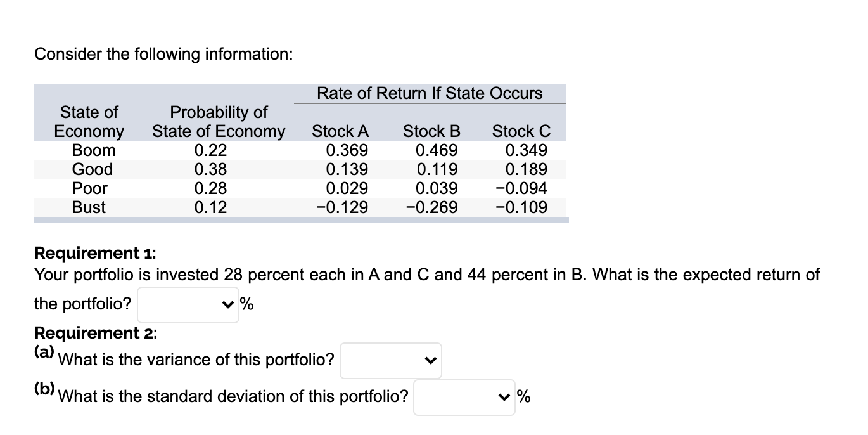The width and height of the screenshot is (868, 435).
Task: Click the chevron in the variance answer box
Action: 431,360
